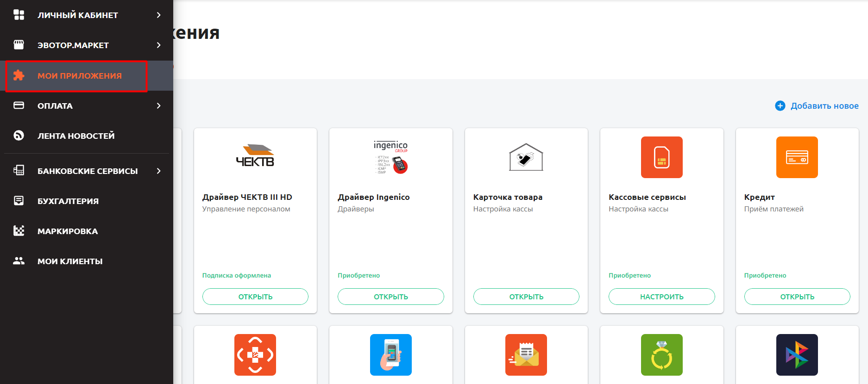Open Бухгалтерия in the sidebar

pyautogui.click(x=87, y=201)
